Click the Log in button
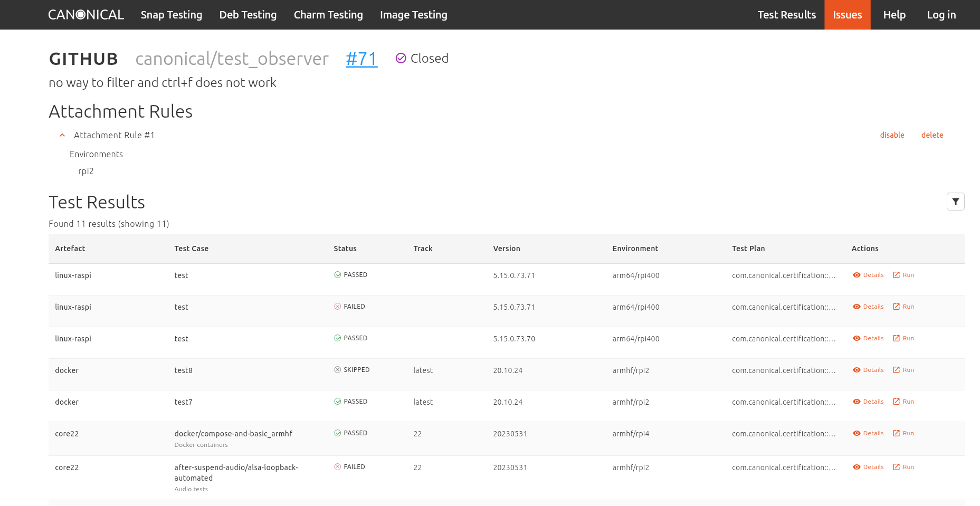 pyautogui.click(x=941, y=15)
